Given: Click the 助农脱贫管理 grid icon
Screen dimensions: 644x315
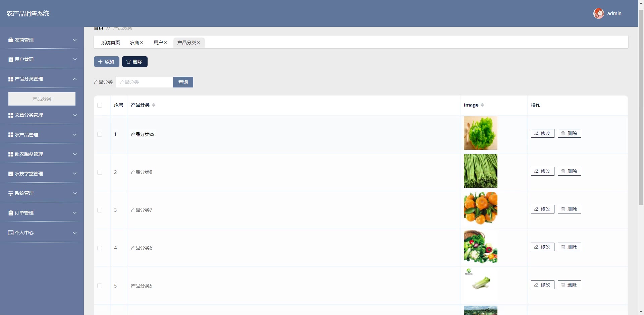Looking at the screenshot, I should 11,154.
